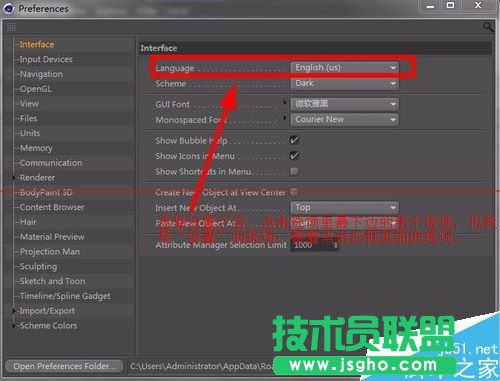Screen dimensions: 500x381
Task: Open Insert New Object At dropdown
Action: [344, 208]
